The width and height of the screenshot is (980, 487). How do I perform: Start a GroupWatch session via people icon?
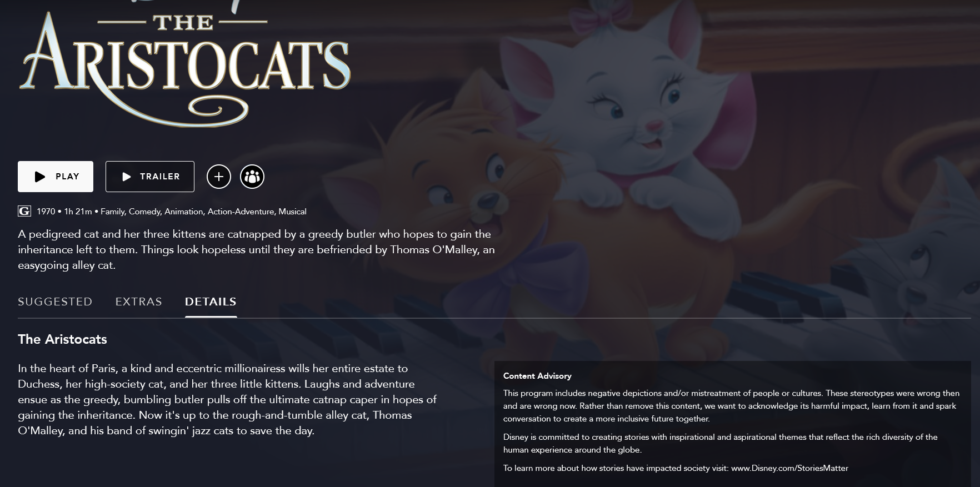click(x=252, y=177)
